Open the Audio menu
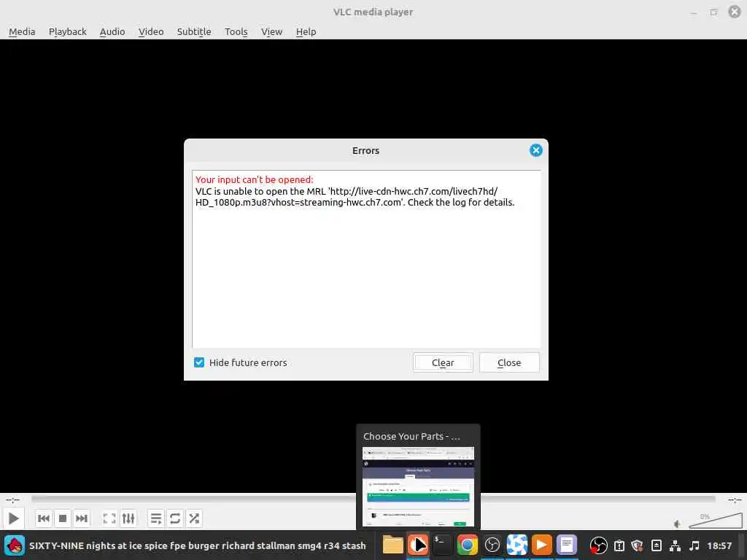 pyautogui.click(x=112, y=31)
